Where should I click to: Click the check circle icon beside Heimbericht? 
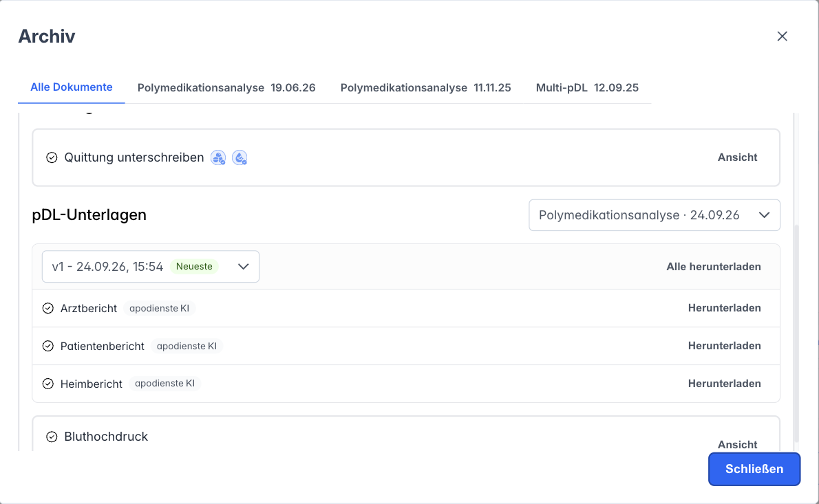click(48, 384)
